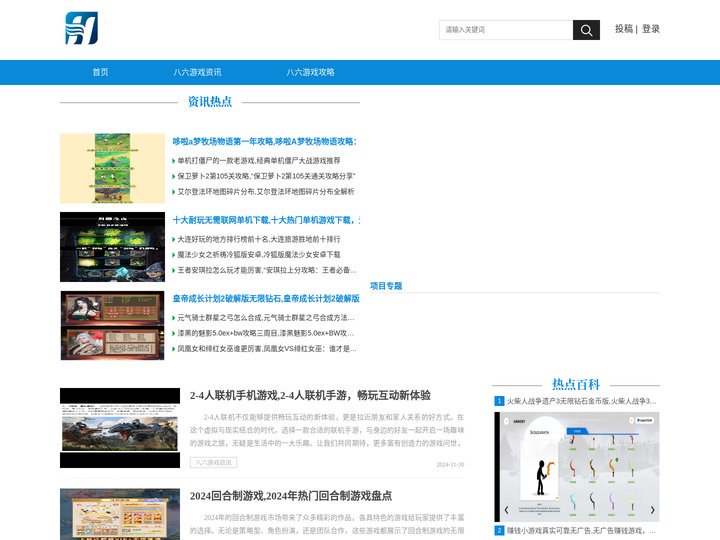Open the 投稿 link
The height and width of the screenshot is (540, 720).
624,29
